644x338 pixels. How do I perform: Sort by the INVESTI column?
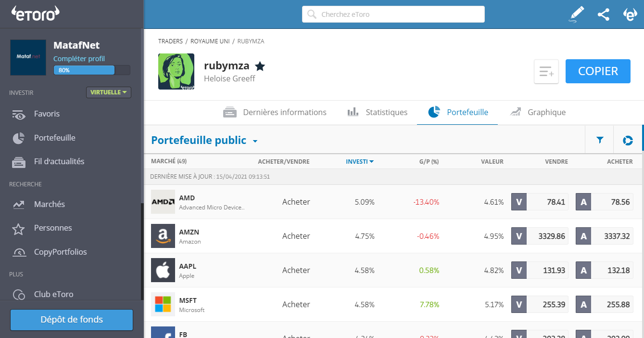coord(360,162)
